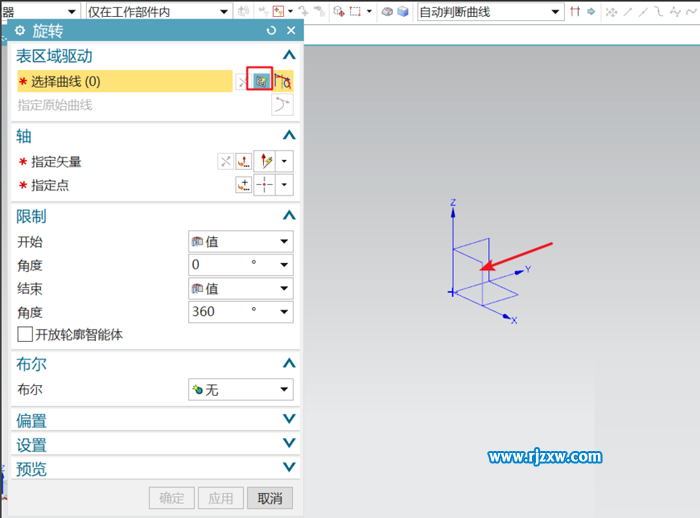Open the end angle 360 field dropdown arrow
Image resolution: width=700 pixels, height=518 pixels.
284,312
